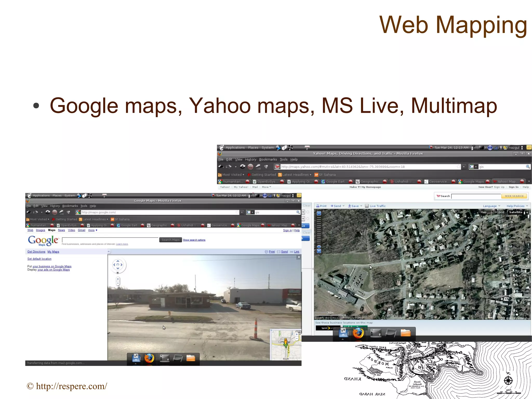
Task: Open Places menu on Google Maps desktop panel
Action: coord(57,195)
